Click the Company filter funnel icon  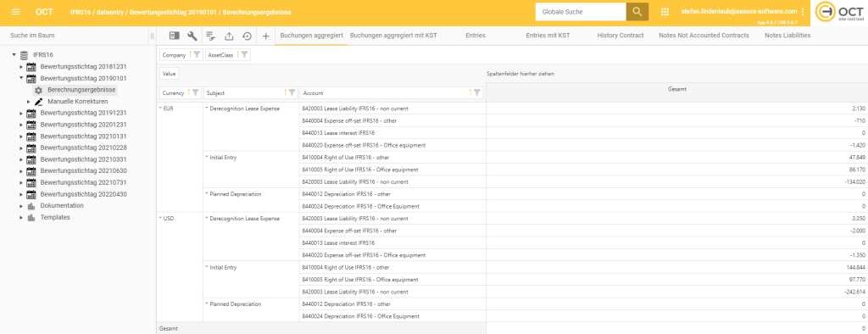tap(197, 54)
